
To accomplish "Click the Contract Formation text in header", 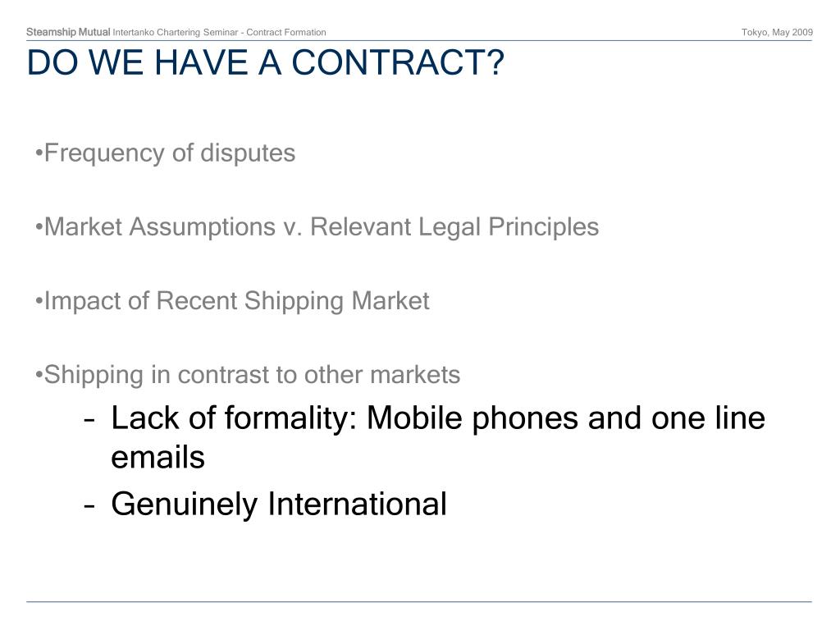I will (286, 33).
